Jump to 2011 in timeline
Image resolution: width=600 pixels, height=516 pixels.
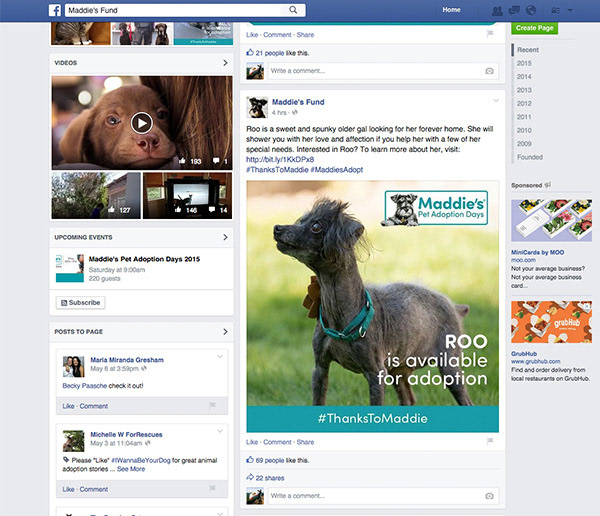[524, 117]
